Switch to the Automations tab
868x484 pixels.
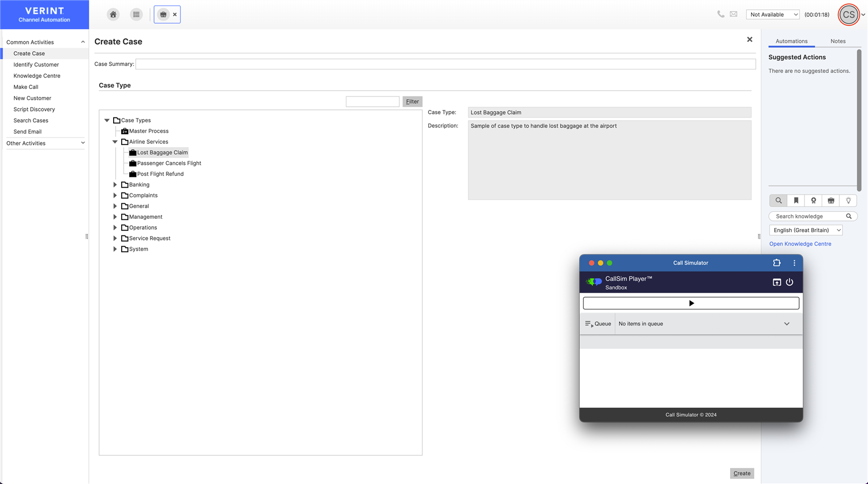click(x=791, y=41)
